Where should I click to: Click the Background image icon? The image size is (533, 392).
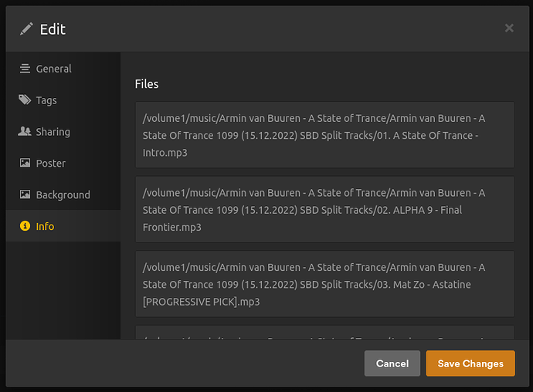[25, 195]
